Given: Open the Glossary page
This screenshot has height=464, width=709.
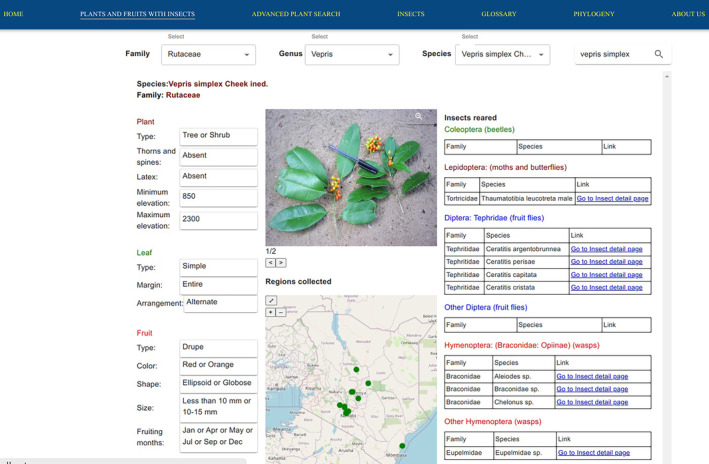Looking at the screenshot, I should [x=499, y=14].
